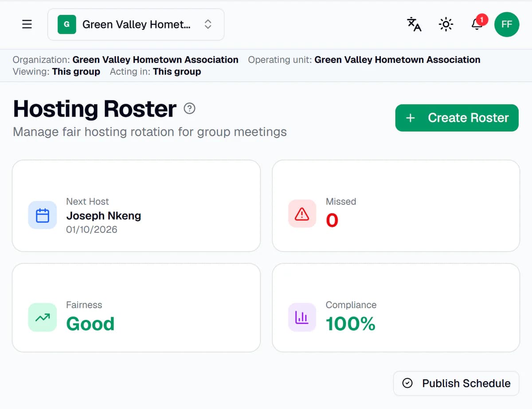Viewport: 532px width, 409px height.
Task: Expand the Green Valley organization switcher
Action: 136,24
